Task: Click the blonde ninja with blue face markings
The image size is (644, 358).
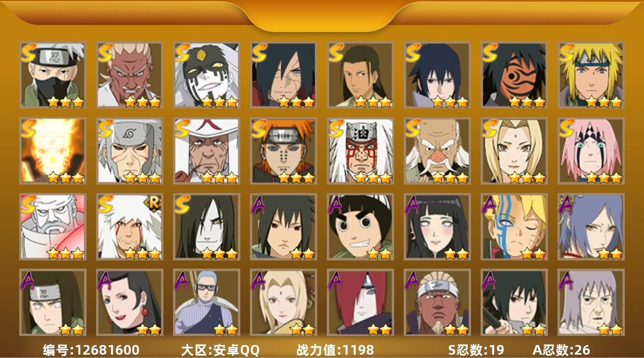Action: click(514, 227)
